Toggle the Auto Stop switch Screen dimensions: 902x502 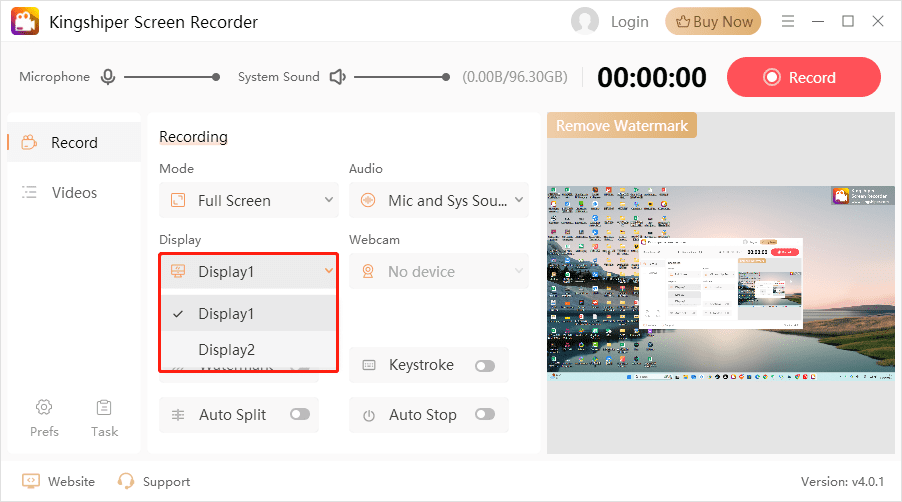click(485, 414)
